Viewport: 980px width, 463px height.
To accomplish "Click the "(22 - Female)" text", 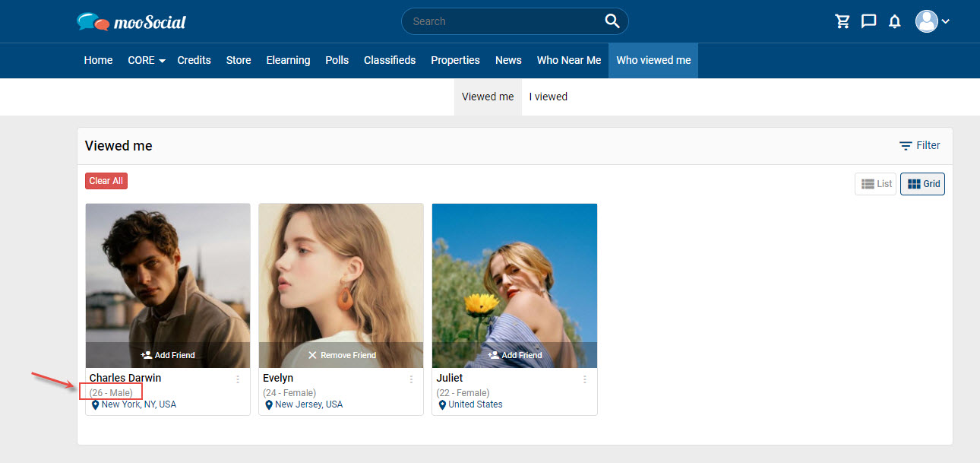I will click(463, 393).
